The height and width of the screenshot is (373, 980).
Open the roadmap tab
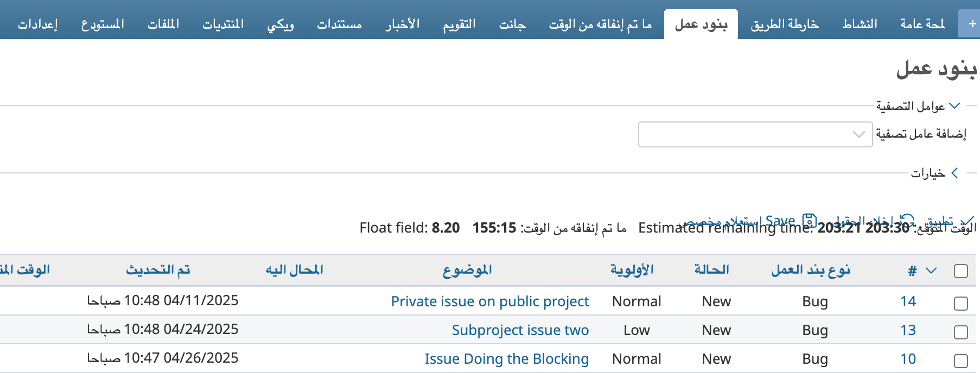784,24
